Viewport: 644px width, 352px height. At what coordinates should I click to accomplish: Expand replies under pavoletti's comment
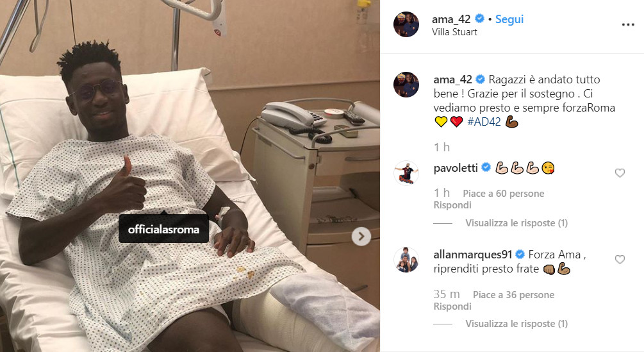point(516,223)
